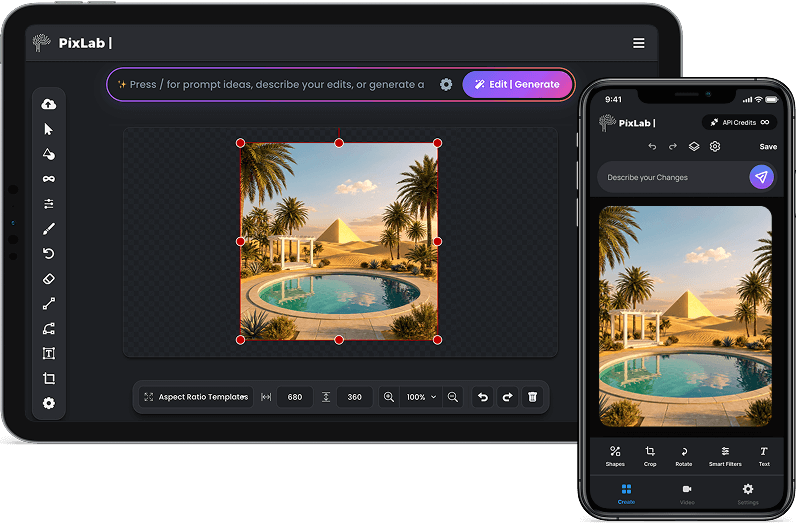Click the top-left red selection handle
797x523 pixels.
[x=240, y=143]
